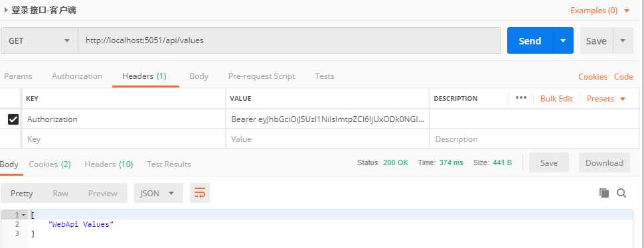Open the Pre-request Script tab
This screenshot has height=248, width=644.
tap(262, 76)
